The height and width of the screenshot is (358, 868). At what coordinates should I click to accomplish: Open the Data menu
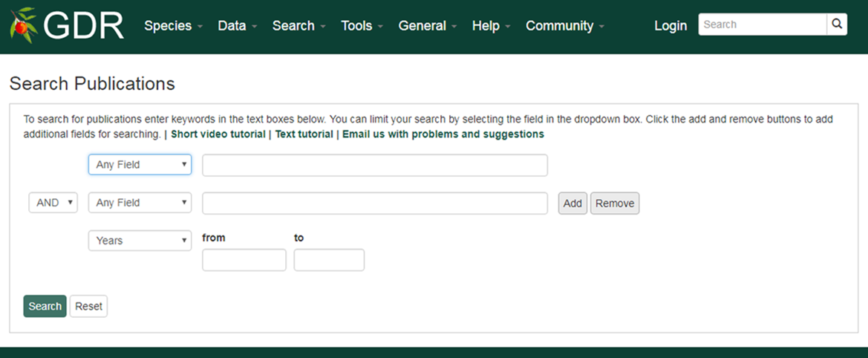[x=238, y=25]
